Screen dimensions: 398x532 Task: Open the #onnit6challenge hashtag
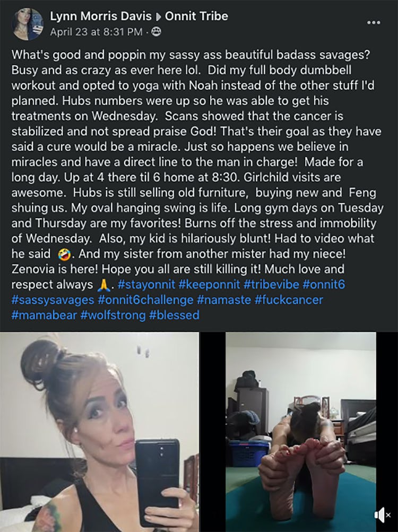click(x=145, y=300)
